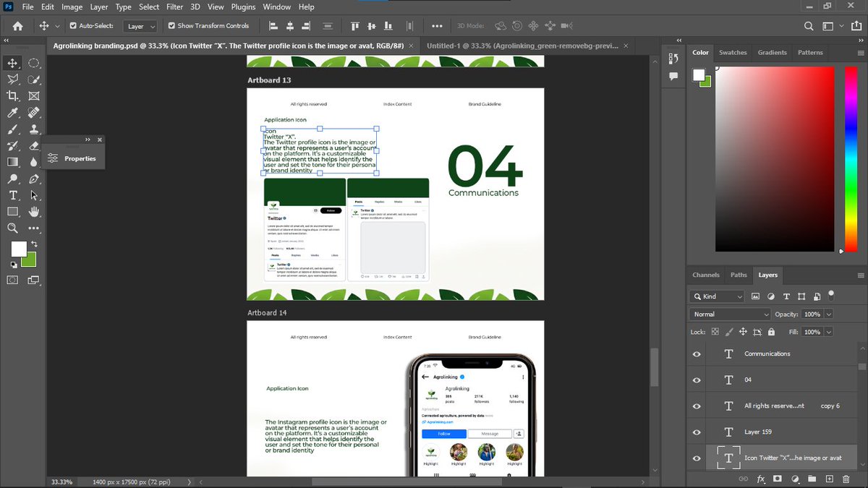This screenshot has height=488, width=868.
Task: Select the Gradient tool
Action: click(x=13, y=162)
